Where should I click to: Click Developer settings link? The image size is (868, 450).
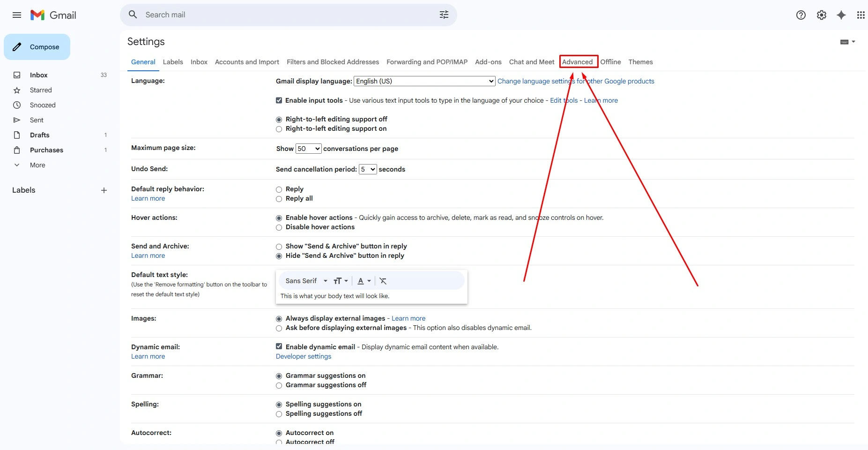coord(304,356)
